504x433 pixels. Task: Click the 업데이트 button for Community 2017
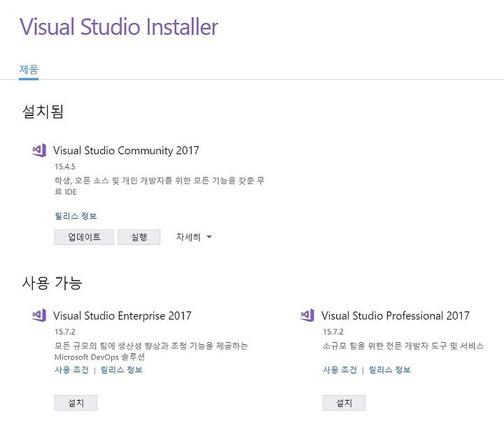click(x=84, y=237)
